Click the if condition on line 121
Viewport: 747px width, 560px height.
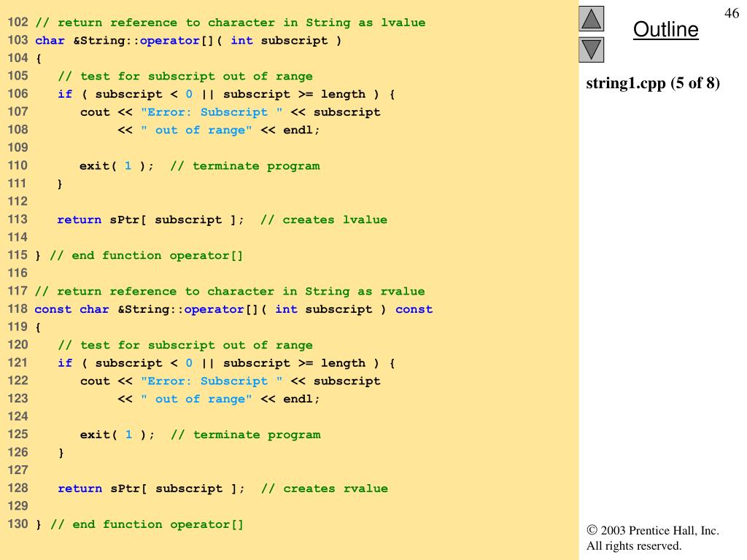(x=226, y=363)
